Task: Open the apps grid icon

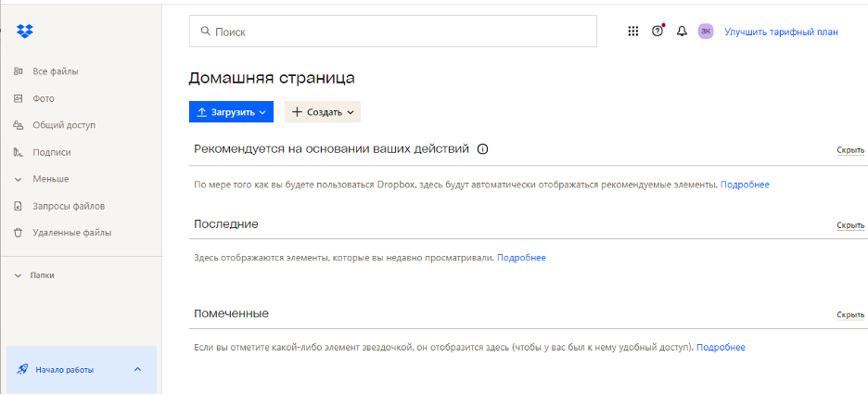Action: [x=633, y=32]
